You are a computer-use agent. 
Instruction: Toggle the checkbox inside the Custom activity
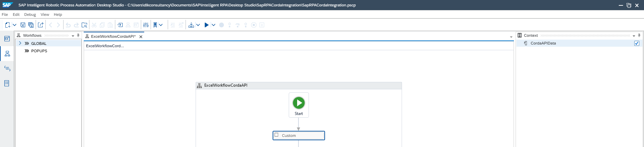coord(277,135)
